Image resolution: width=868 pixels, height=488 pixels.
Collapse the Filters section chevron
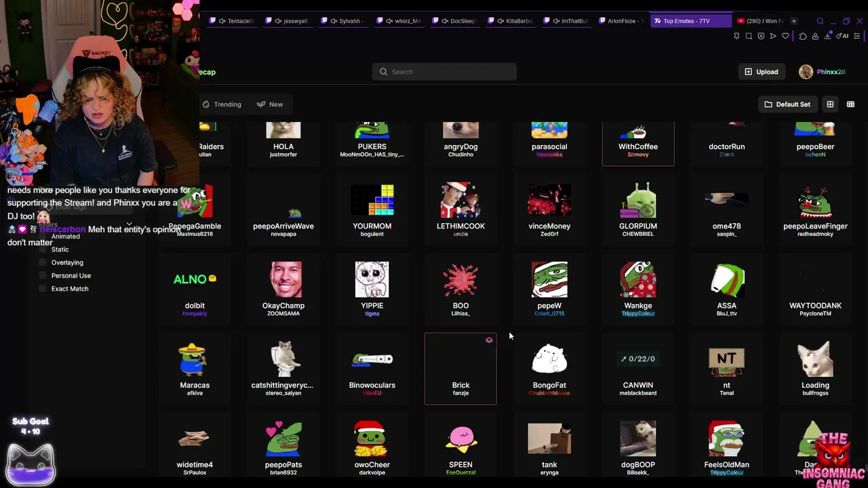129,224
